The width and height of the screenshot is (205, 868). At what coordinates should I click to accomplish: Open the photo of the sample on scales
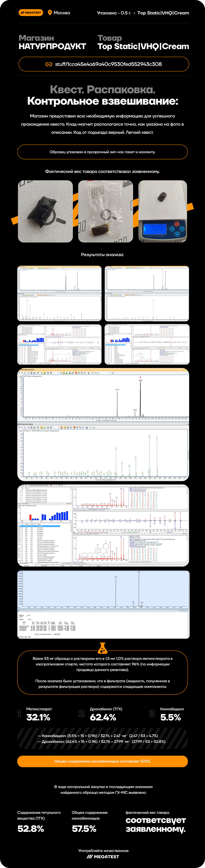[163, 211]
